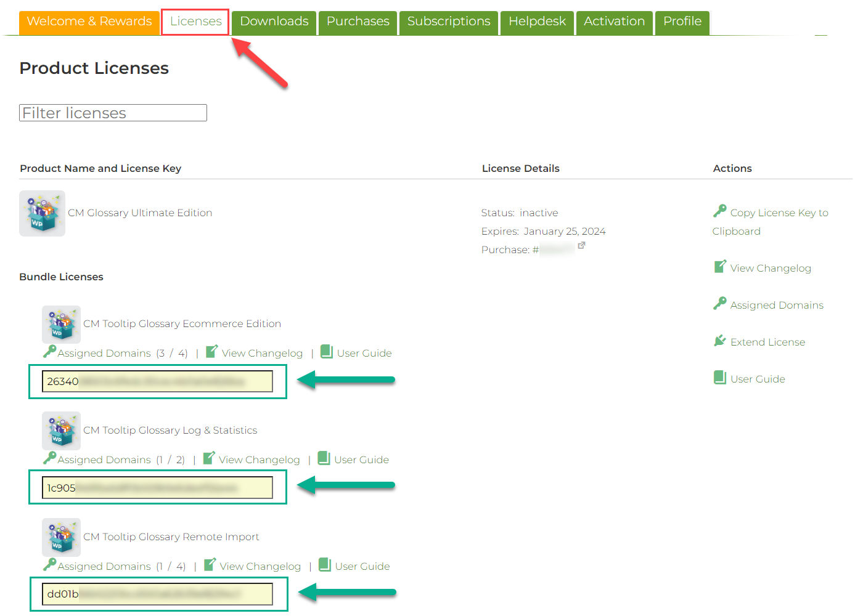View Changelog for Remote Import
This screenshot has width=863, height=616.
point(261,567)
